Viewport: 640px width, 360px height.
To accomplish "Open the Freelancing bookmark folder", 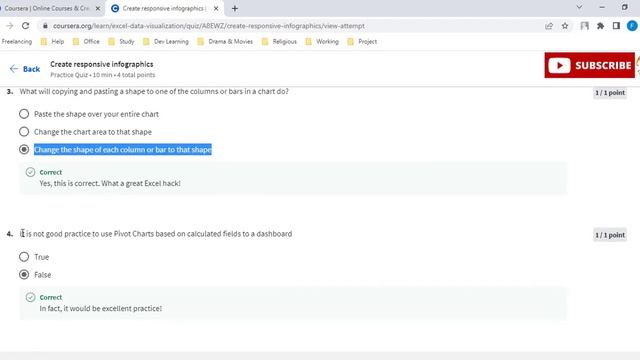I will click(x=17, y=42).
